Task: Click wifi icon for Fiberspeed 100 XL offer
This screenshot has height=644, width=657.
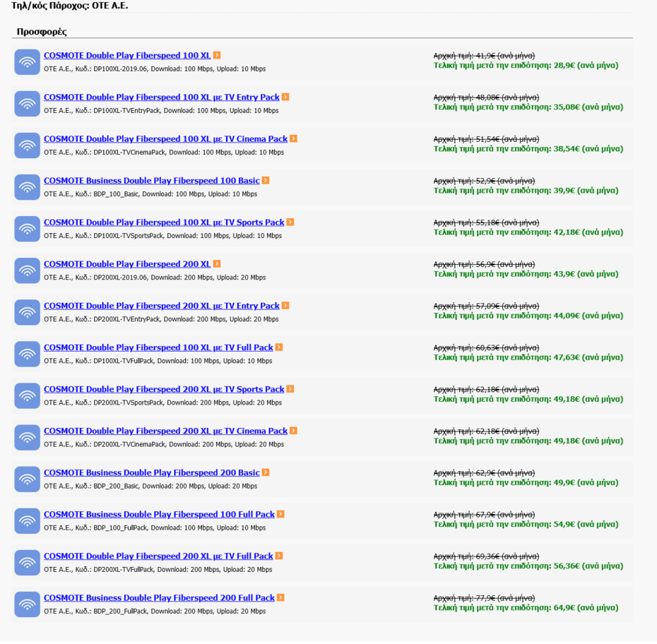Action: [28, 62]
